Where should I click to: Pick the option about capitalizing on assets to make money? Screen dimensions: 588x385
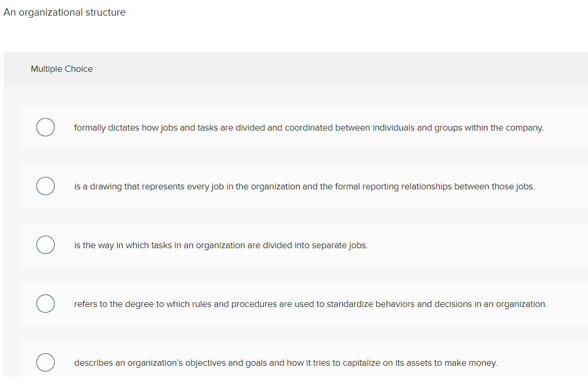pos(286,363)
